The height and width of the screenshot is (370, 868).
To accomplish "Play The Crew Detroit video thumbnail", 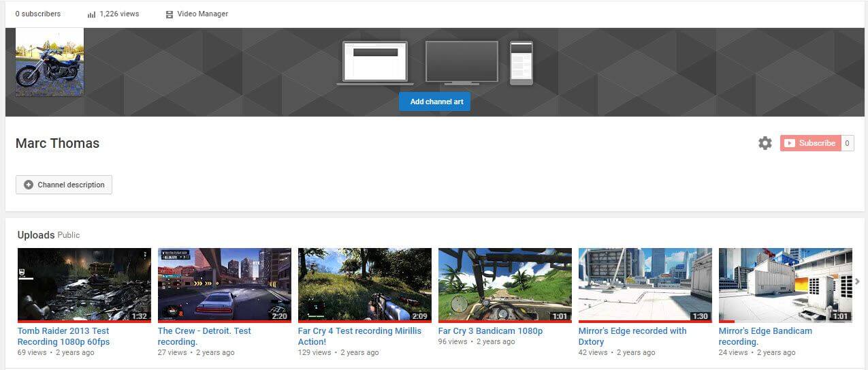I will (225, 285).
